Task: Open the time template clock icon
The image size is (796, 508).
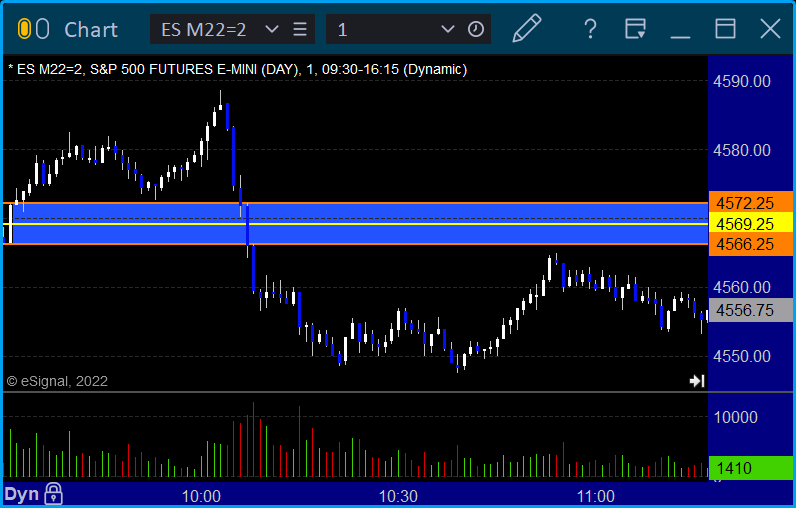Action: (x=476, y=29)
